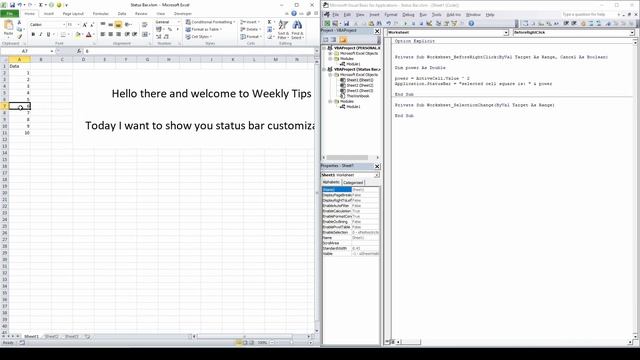Click View Code icon in Project explorer
The width and height of the screenshot is (640, 360).
point(326,40)
